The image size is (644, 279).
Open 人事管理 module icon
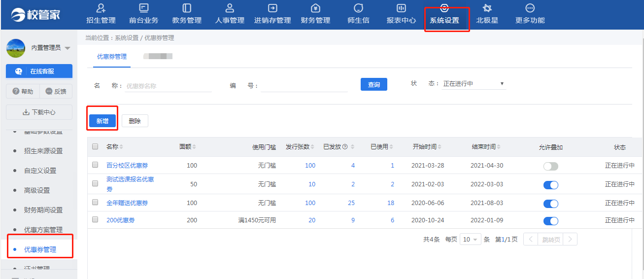pyautogui.click(x=230, y=8)
